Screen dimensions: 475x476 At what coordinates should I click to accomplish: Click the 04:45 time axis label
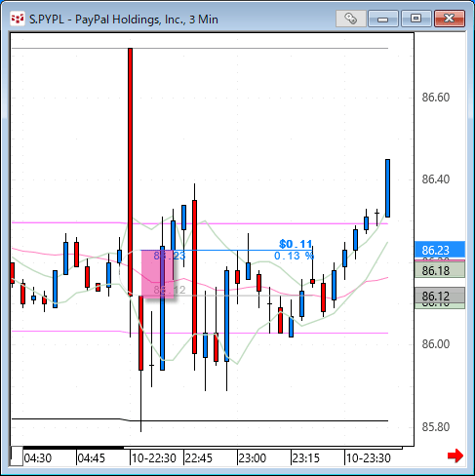click(x=92, y=458)
